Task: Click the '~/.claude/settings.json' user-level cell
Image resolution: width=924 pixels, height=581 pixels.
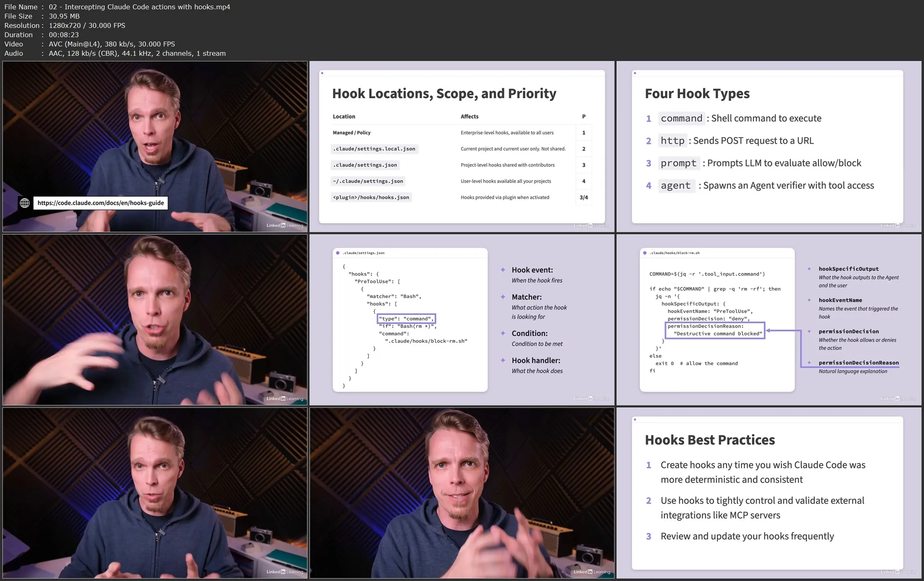Action: (368, 181)
